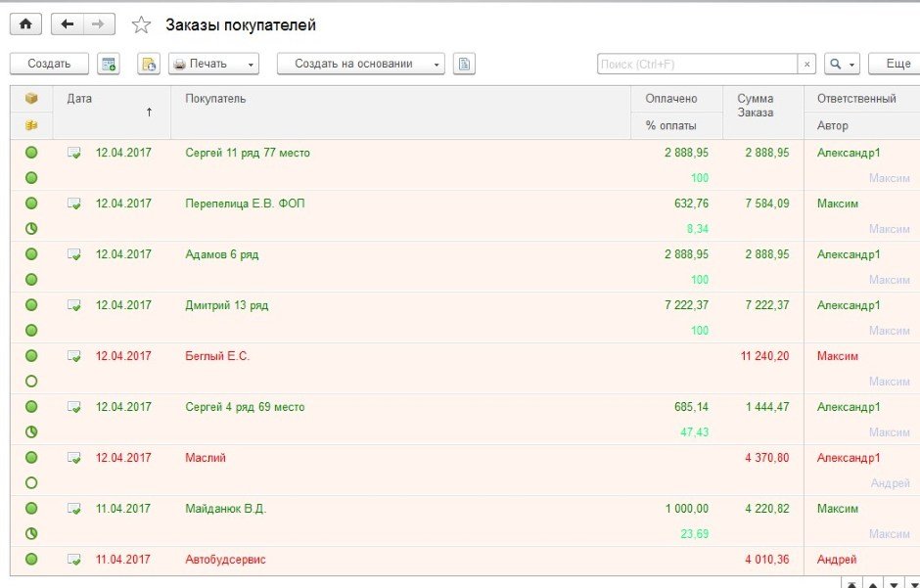
Task: Click the calendar icon next to Создать
Action: 109,64
